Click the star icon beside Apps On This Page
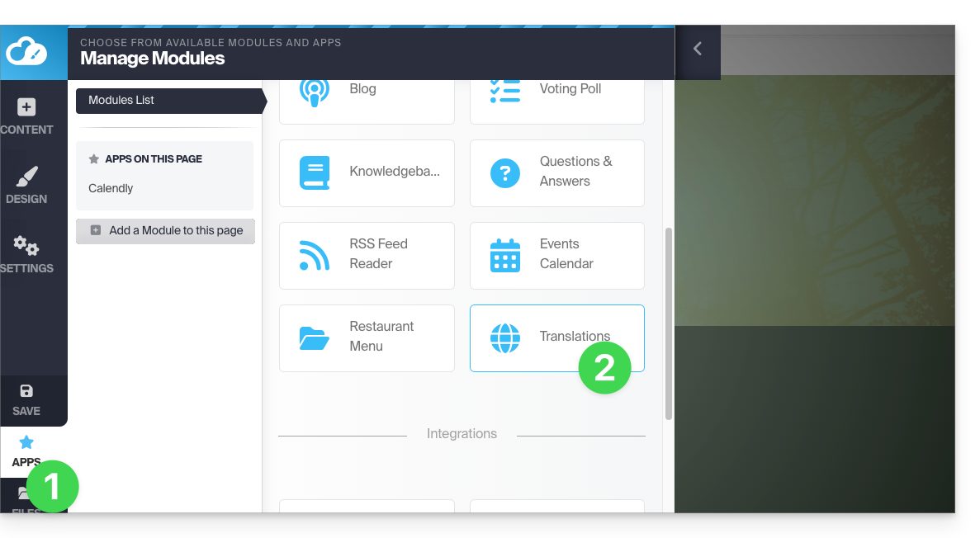The width and height of the screenshot is (980, 538). coord(94,158)
